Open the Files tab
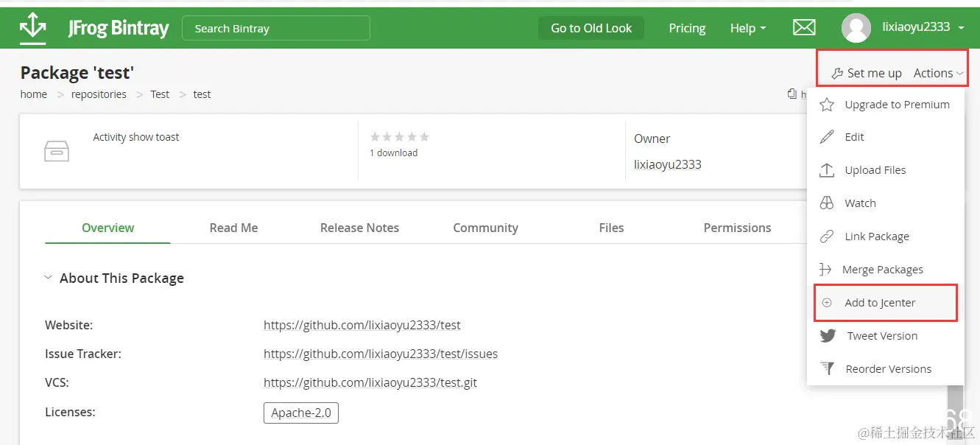 611,228
